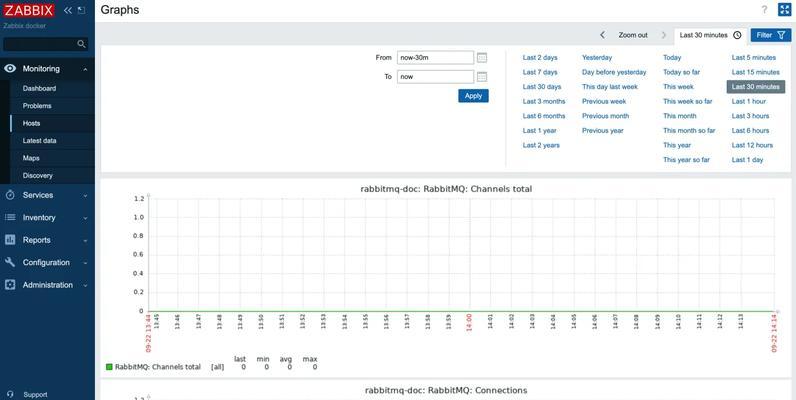
Task: Click the Inventory list icon
Action: pyautogui.click(x=10, y=217)
